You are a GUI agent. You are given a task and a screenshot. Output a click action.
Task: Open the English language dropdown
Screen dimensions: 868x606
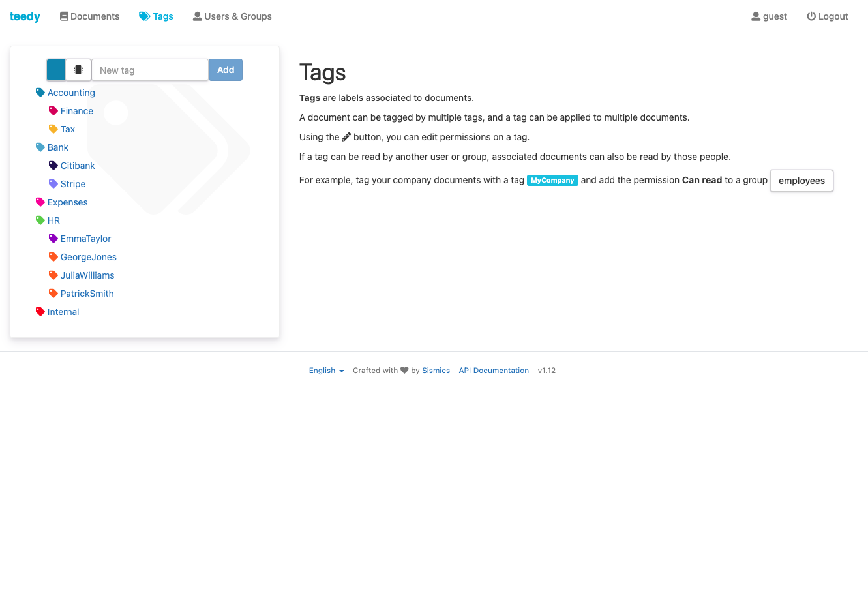[x=326, y=371]
